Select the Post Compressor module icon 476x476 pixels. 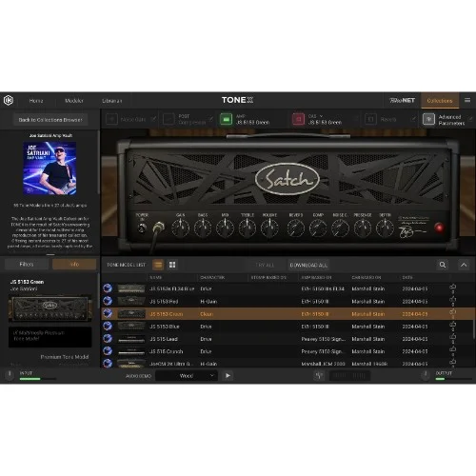coord(169,119)
